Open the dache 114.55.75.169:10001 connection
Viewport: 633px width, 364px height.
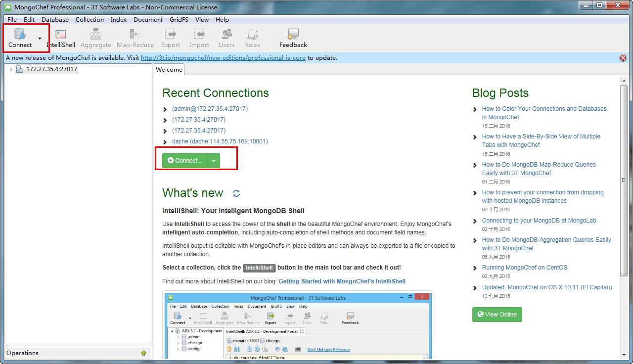point(220,141)
